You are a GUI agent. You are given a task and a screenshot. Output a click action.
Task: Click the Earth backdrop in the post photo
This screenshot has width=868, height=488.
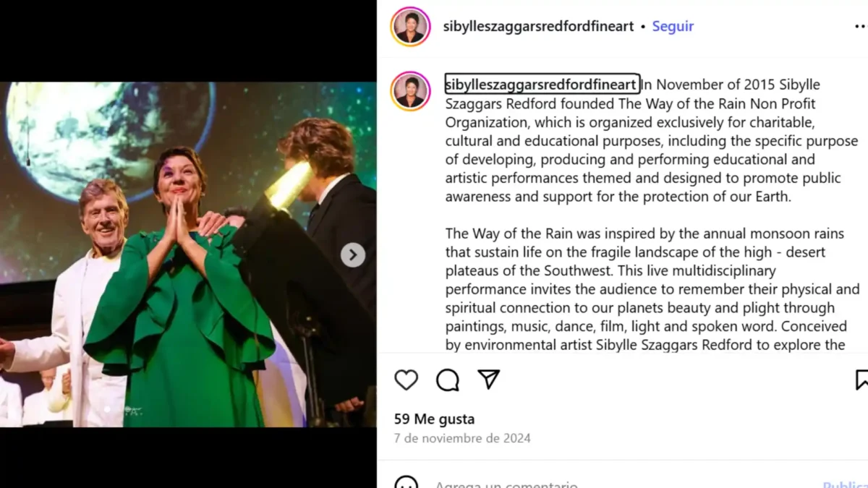[109, 130]
